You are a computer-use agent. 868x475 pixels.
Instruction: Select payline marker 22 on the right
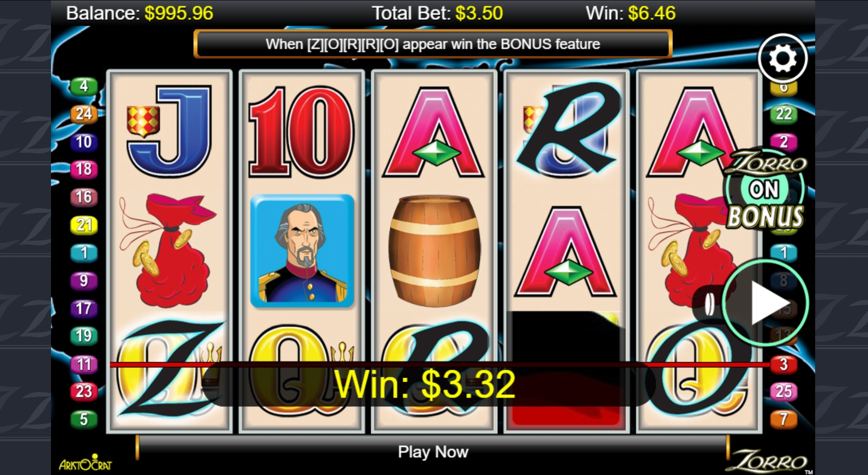(x=784, y=114)
